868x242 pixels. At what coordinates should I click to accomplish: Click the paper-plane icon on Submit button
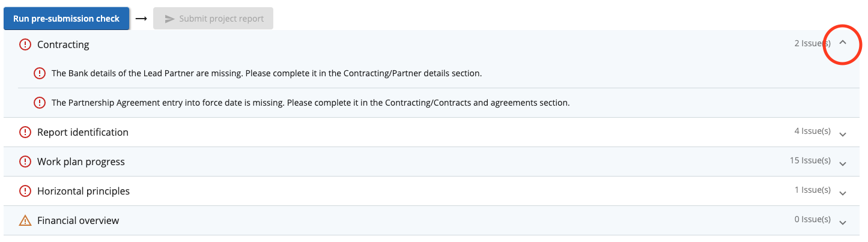tap(170, 19)
